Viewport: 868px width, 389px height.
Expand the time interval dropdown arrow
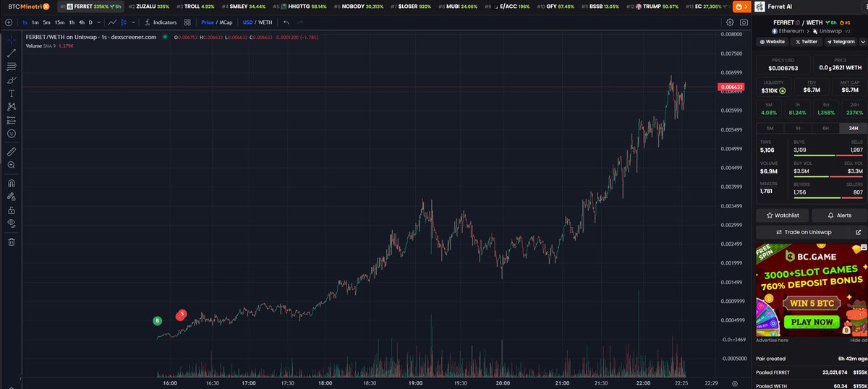[x=99, y=22]
